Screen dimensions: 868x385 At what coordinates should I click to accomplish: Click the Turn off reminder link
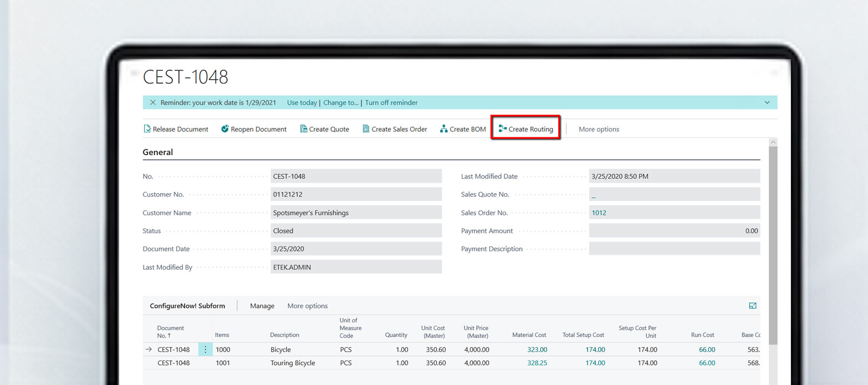(391, 102)
